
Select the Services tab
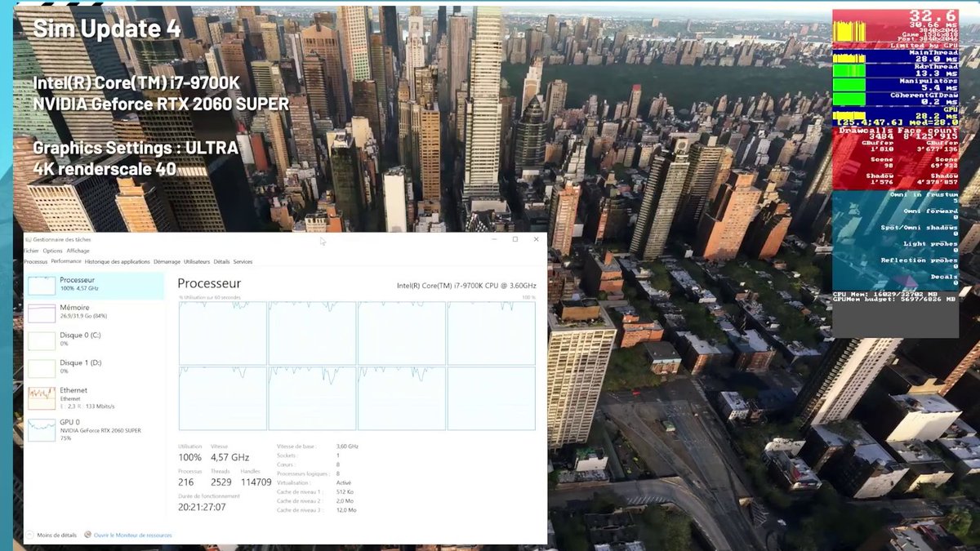point(243,262)
